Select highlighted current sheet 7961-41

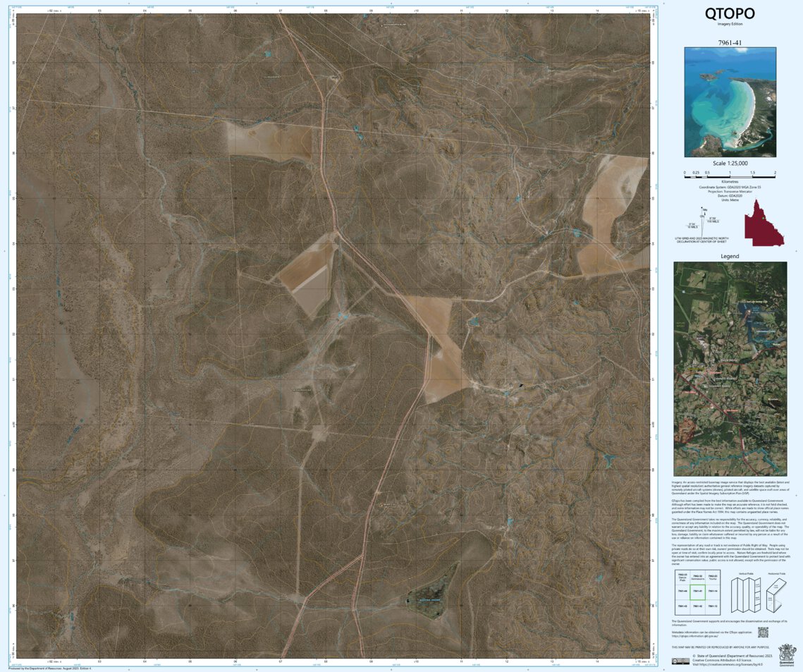coord(698,592)
